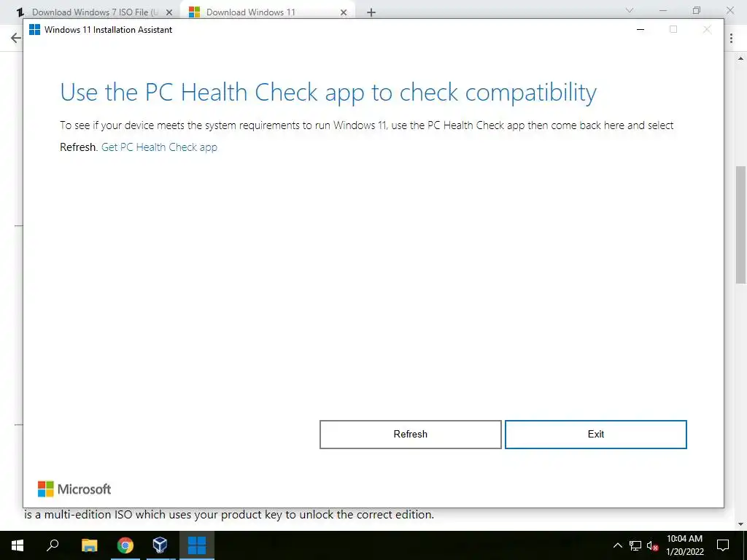Click the Refresh button

(410, 435)
